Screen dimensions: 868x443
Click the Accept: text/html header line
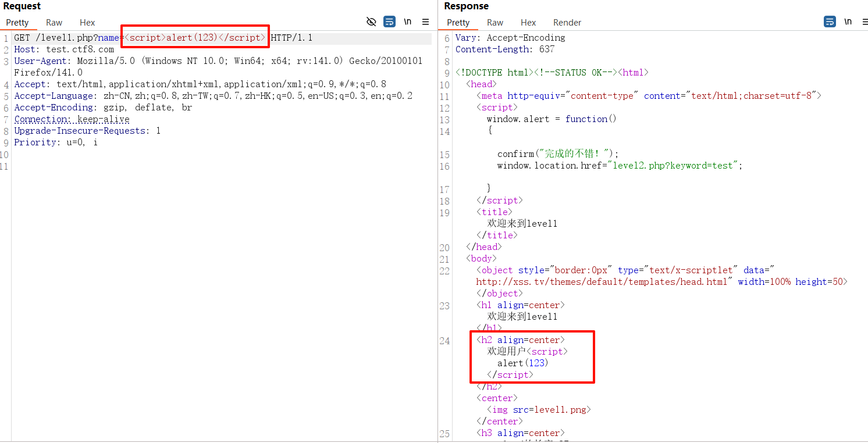(x=200, y=84)
